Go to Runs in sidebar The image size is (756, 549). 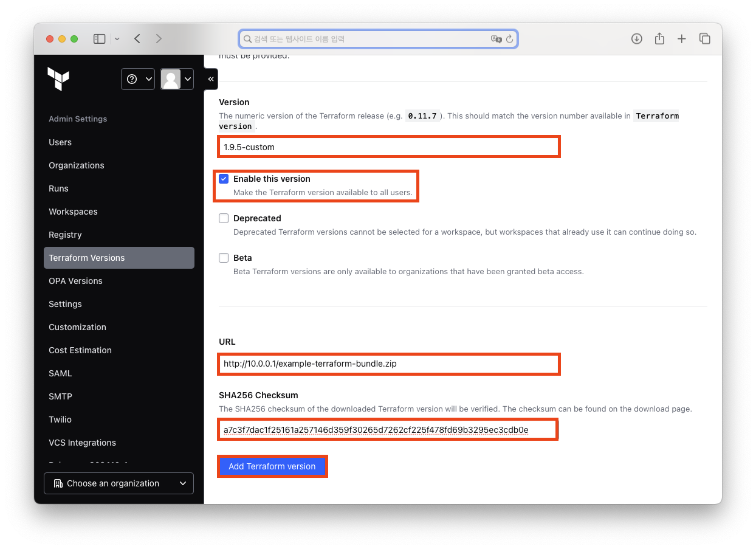[58, 188]
